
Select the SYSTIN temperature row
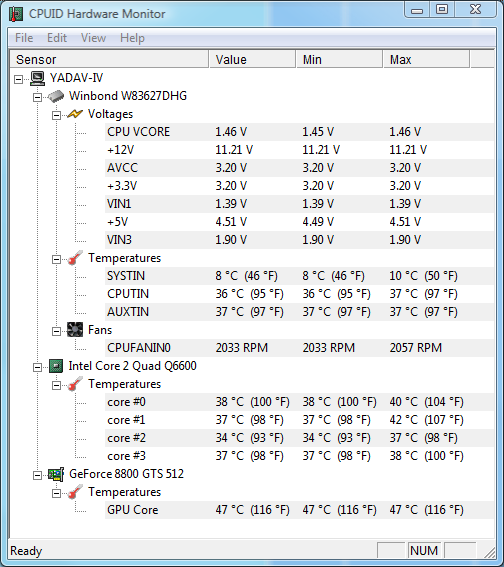pos(299,276)
